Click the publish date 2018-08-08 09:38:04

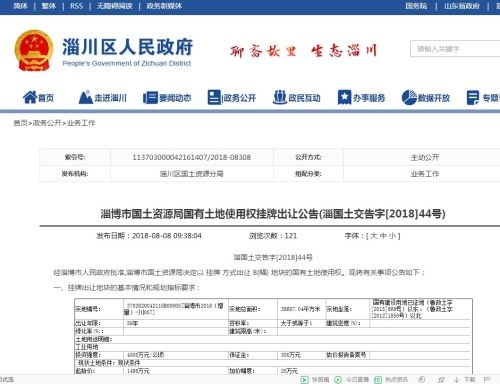tap(167, 236)
